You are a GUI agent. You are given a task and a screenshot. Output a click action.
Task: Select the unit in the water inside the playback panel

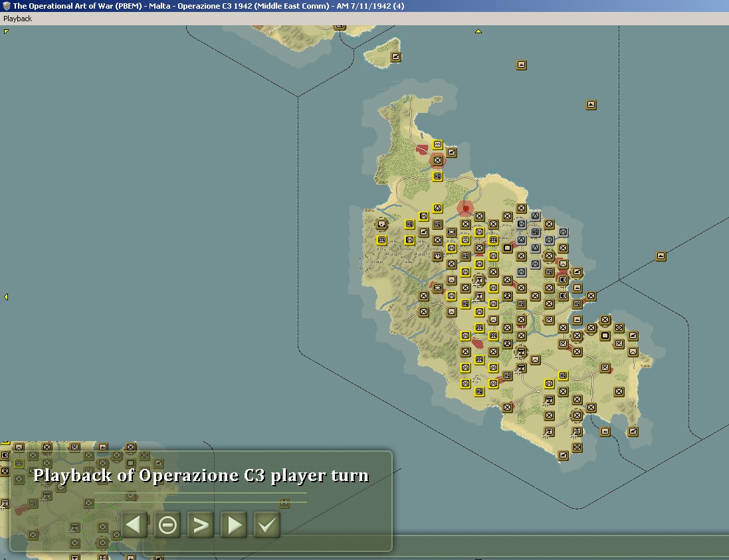pyautogui.click(x=284, y=504)
